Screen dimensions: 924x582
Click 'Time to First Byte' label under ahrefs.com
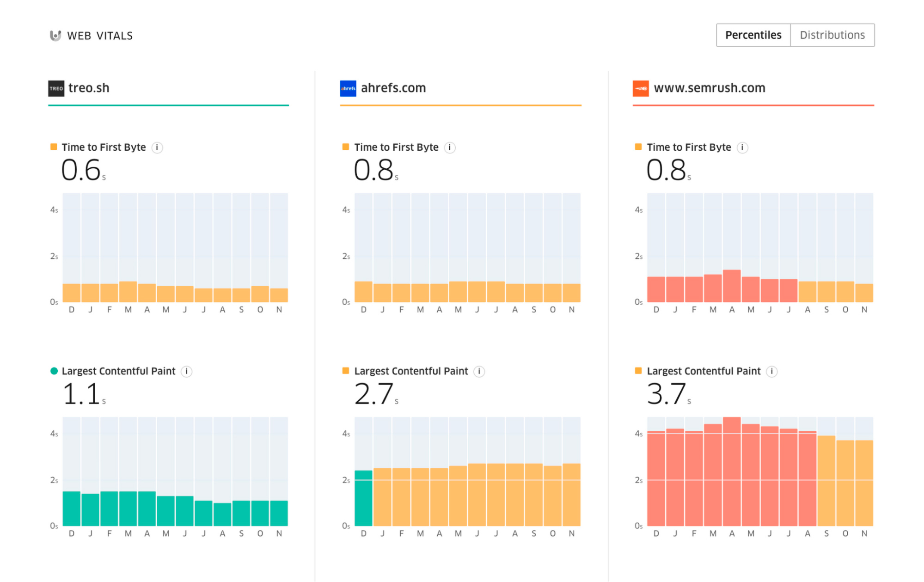tap(396, 147)
